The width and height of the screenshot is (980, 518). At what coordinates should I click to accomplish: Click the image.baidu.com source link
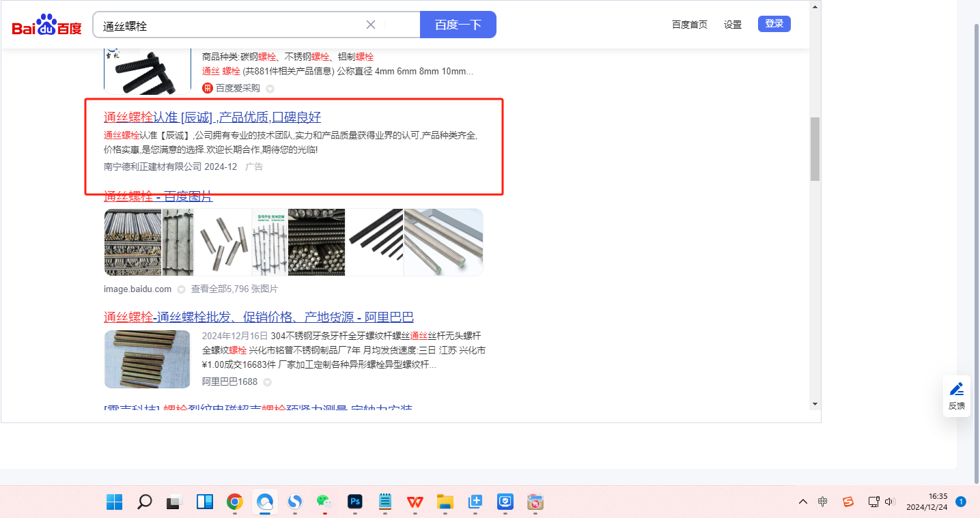[x=138, y=289]
